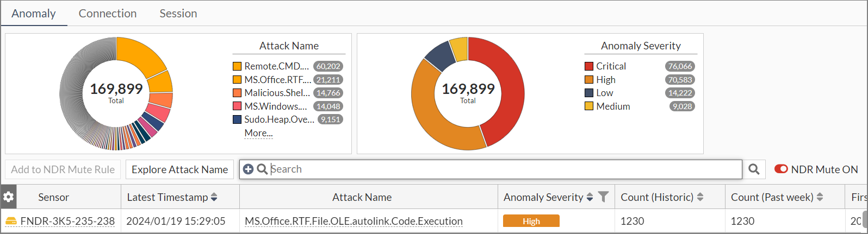Image resolution: width=868 pixels, height=234 pixels.
Task: Click the table settings gear icon
Action: [9, 197]
